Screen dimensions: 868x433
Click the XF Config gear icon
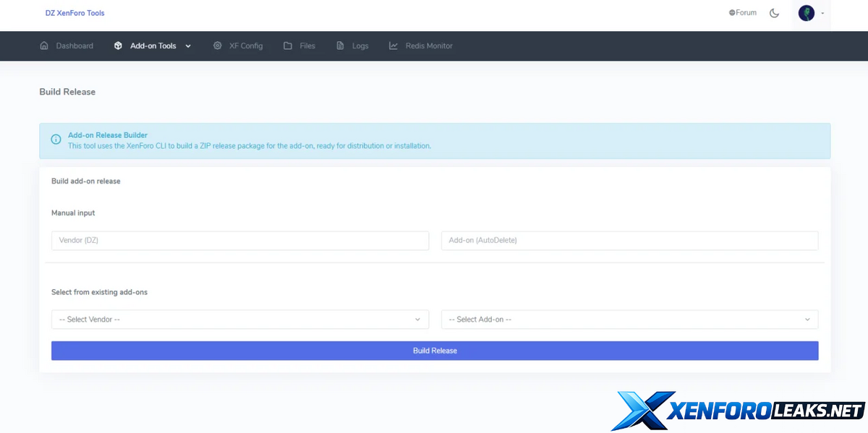click(x=217, y=46)
